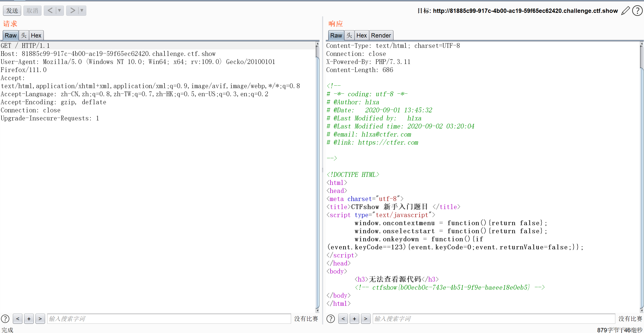644x333 pixels.
Task: Click request search previous match < button
Action: (x=18, y=319)
